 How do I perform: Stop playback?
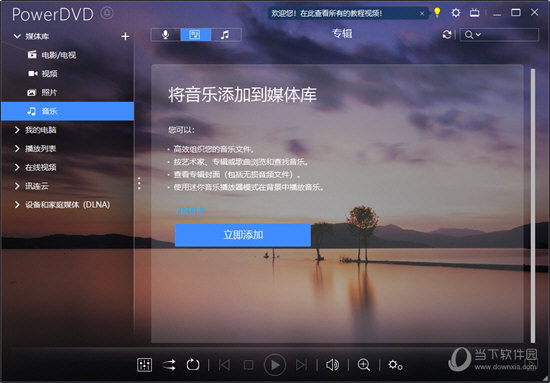point(248,365)
